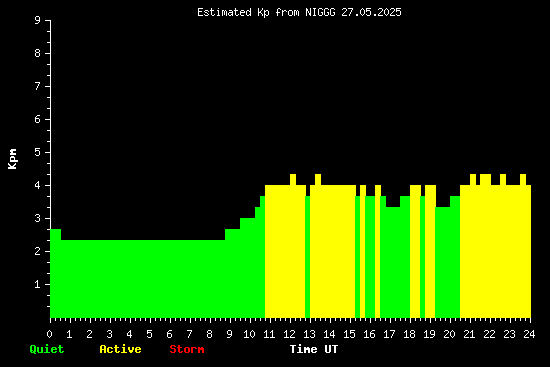Viewport: 550px width, 367px height.
Task: Click the x-axis hour label 13
Action: coord(309,334)
